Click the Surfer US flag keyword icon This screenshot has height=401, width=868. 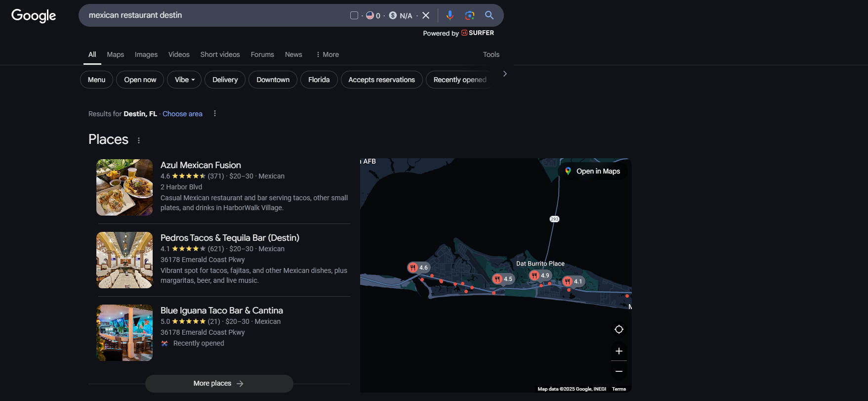[x=370, y=15]
